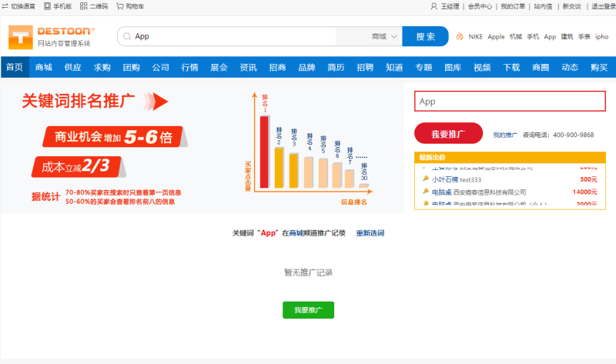
Task: Open the 公司 nav item
Action: coord(161,68)
